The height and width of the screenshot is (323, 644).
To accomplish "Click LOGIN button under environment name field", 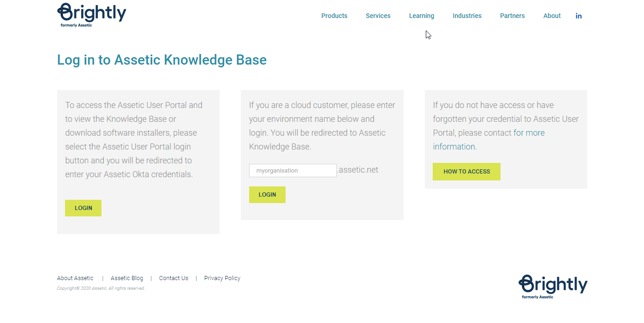I will [x=267, y=195].
